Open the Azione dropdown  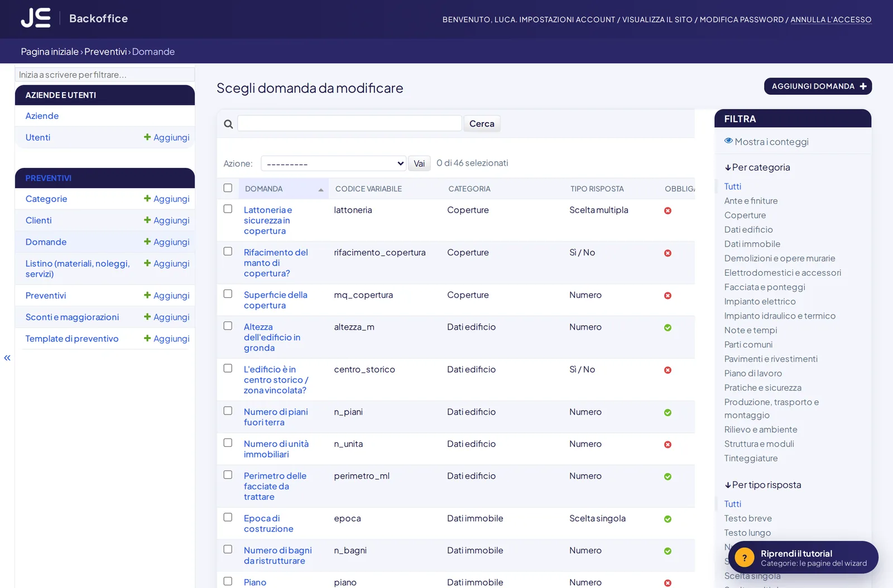tap(334, 163)
